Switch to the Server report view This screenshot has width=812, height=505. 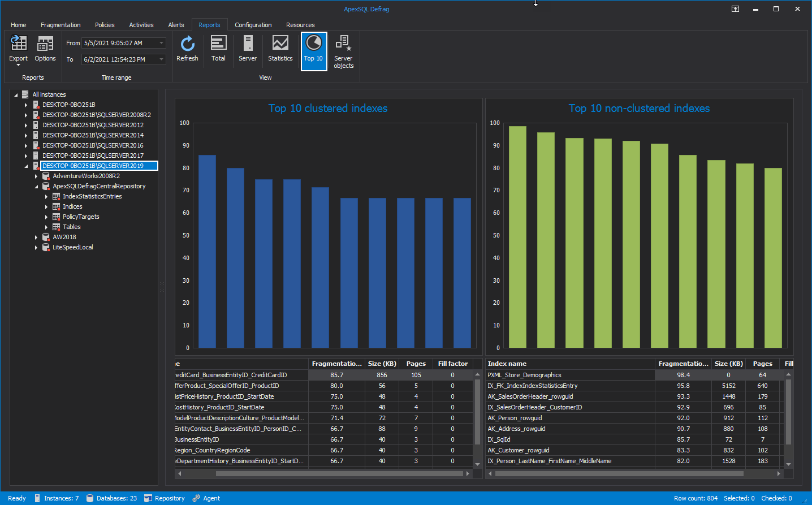pos(248,49)
